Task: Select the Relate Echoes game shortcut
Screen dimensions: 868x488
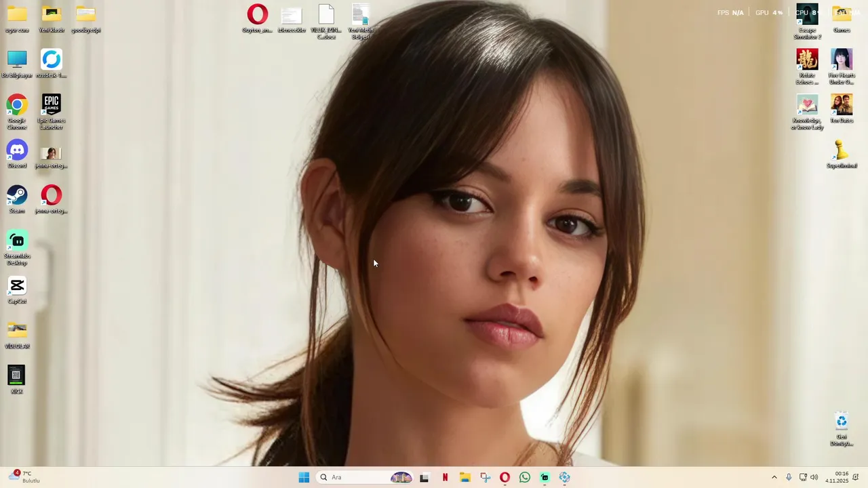Action: (x=807, y=67)
